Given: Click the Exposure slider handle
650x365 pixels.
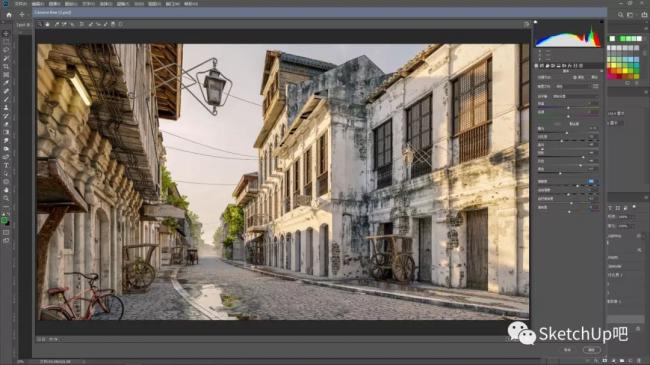Looking at the screenshot, I should [x=567, y=133].
